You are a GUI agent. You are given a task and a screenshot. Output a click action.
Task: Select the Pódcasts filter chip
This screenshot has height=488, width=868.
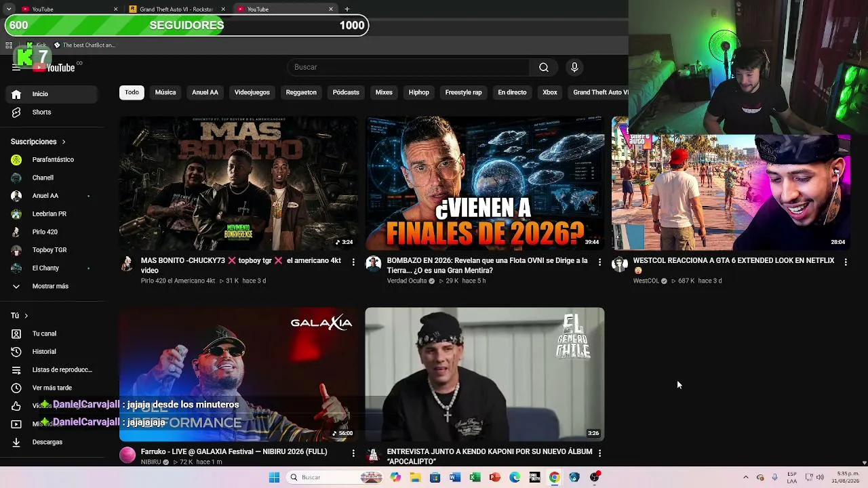pos(346,92)
